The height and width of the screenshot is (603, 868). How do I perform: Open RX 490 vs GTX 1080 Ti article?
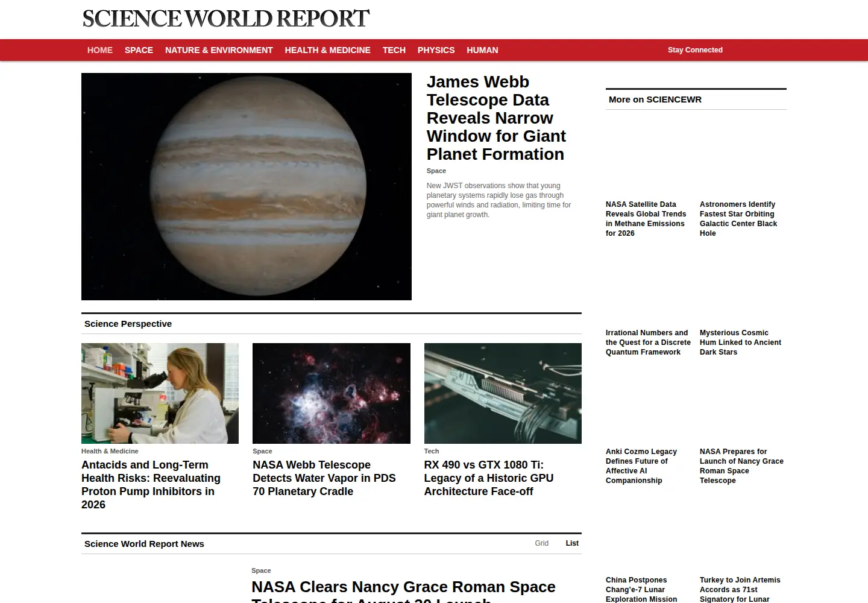coord(489,478)
